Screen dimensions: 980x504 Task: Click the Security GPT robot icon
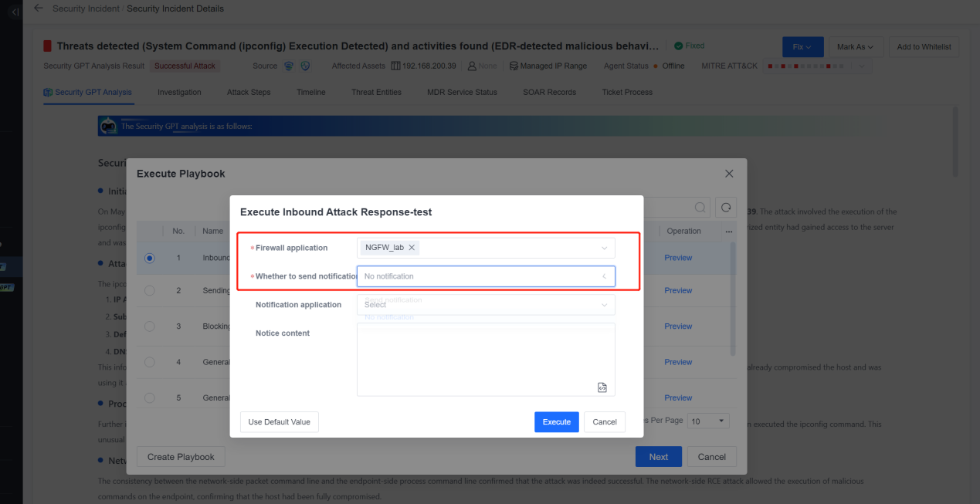pyautogui.click(x=109, y=126)
